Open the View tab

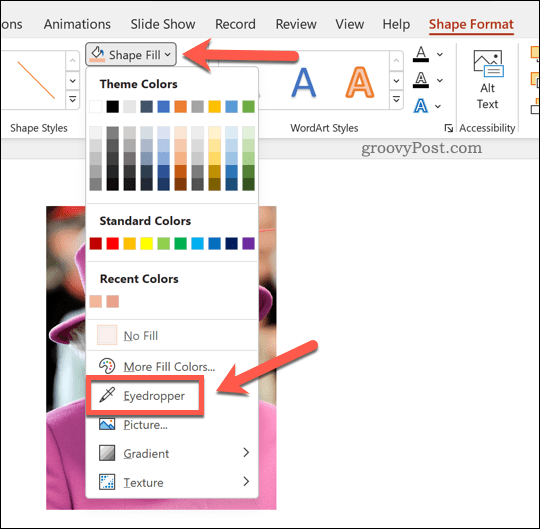350,24
